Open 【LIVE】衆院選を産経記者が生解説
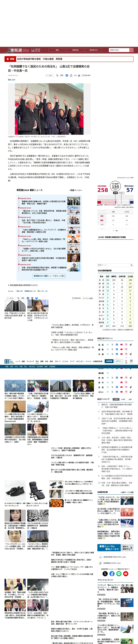The image size is (138, 644). pos(112,237)
